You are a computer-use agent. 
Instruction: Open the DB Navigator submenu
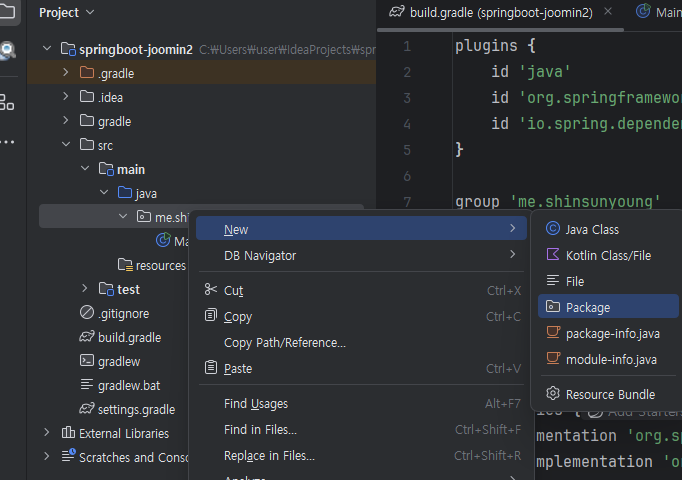361,255
